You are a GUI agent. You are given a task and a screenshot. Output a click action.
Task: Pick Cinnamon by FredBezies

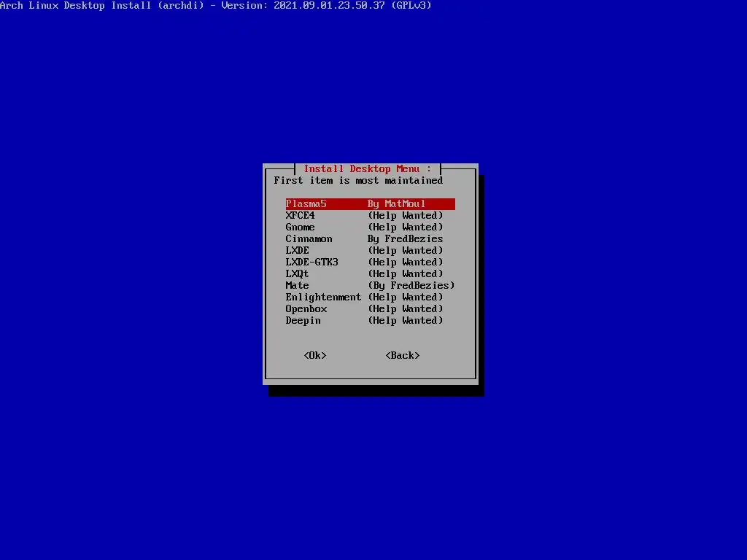370,239
